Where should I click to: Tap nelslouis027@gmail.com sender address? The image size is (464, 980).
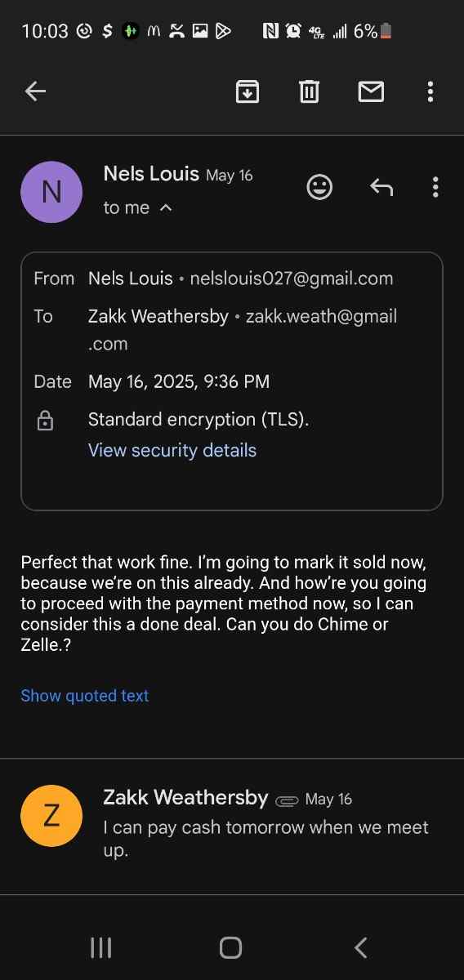tap(292, 278)
